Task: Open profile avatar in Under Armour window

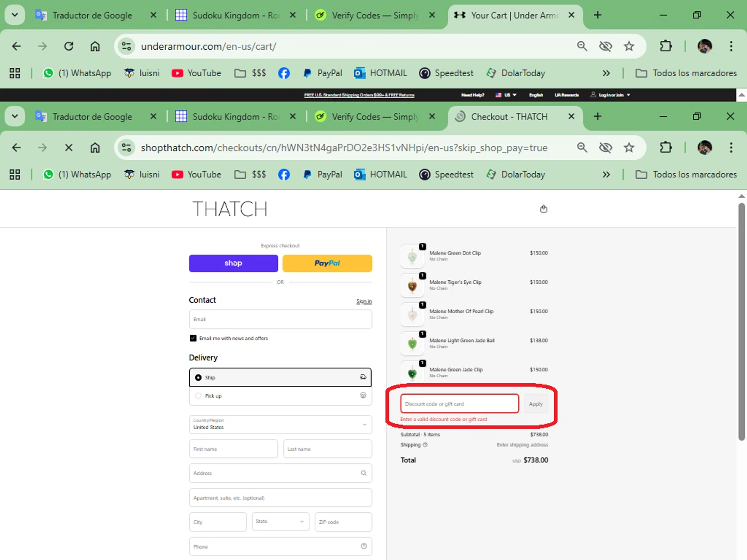Action: click(x=705, y=46)
